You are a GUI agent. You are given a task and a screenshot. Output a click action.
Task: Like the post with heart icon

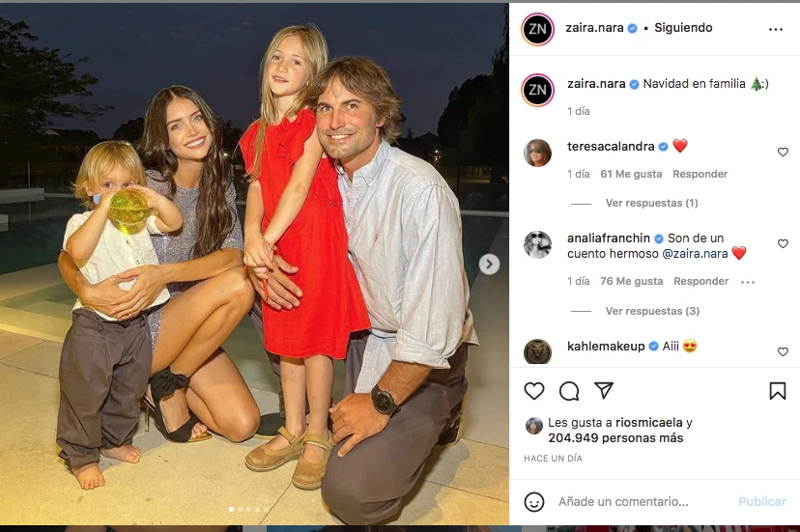point(534,391)
